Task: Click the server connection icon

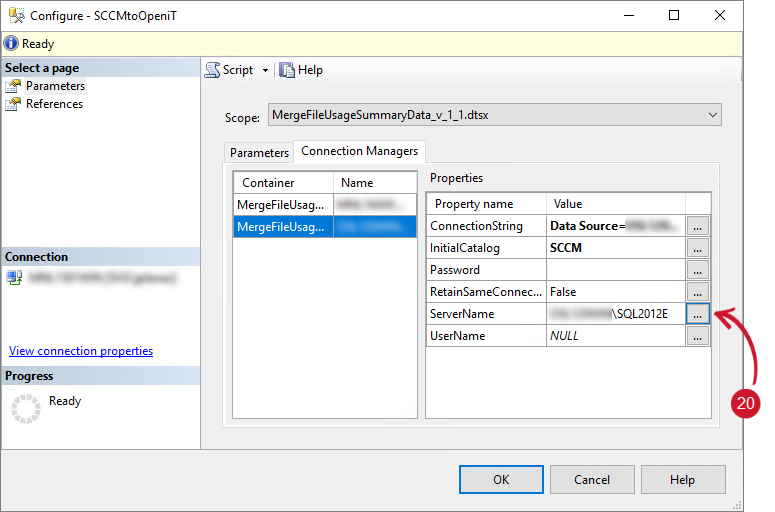Action: pos(14,278)
